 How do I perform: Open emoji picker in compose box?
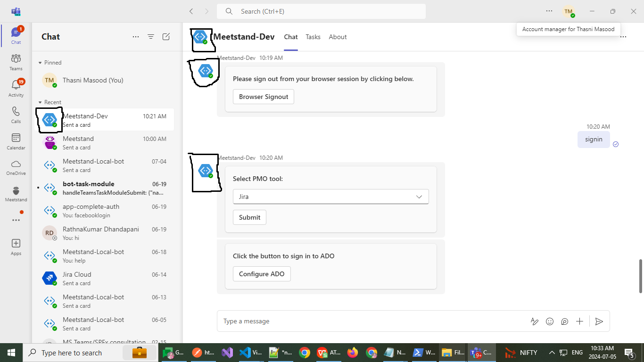550,321
